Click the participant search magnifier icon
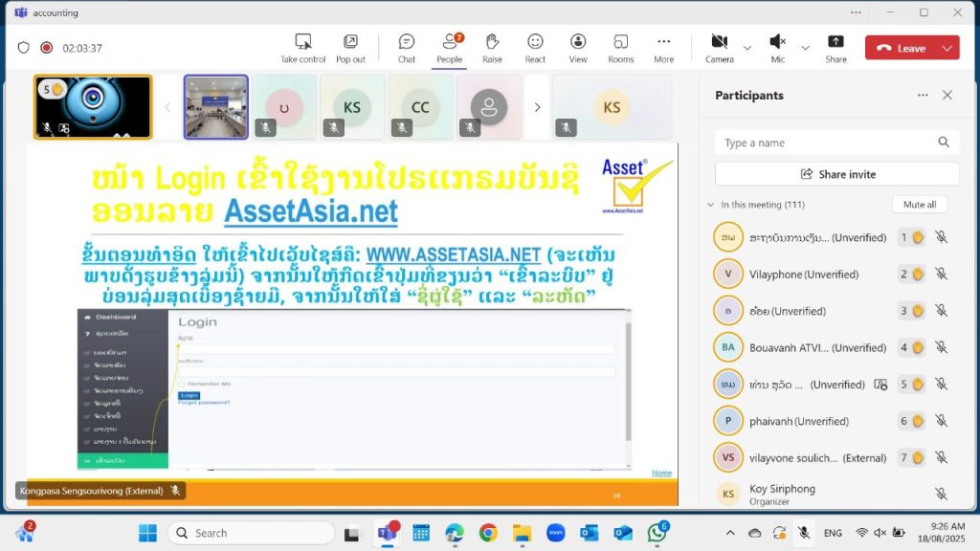 click(x=944, y=143)
